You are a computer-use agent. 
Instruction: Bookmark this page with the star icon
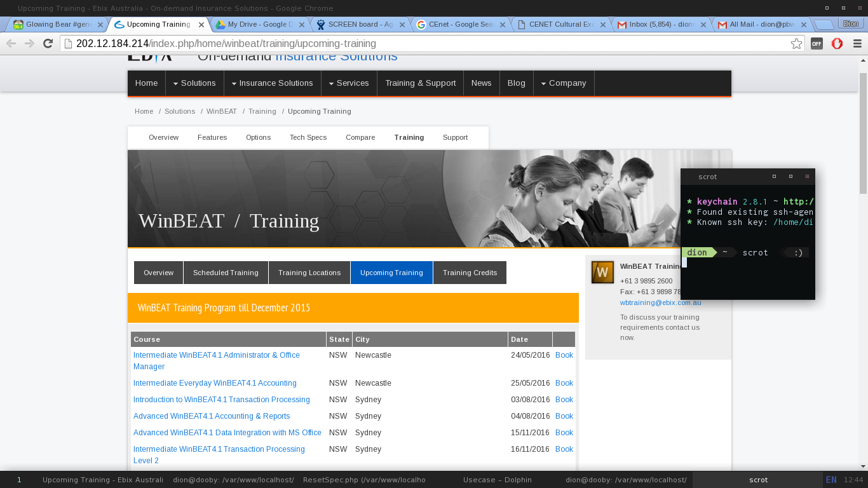point(796,44)
